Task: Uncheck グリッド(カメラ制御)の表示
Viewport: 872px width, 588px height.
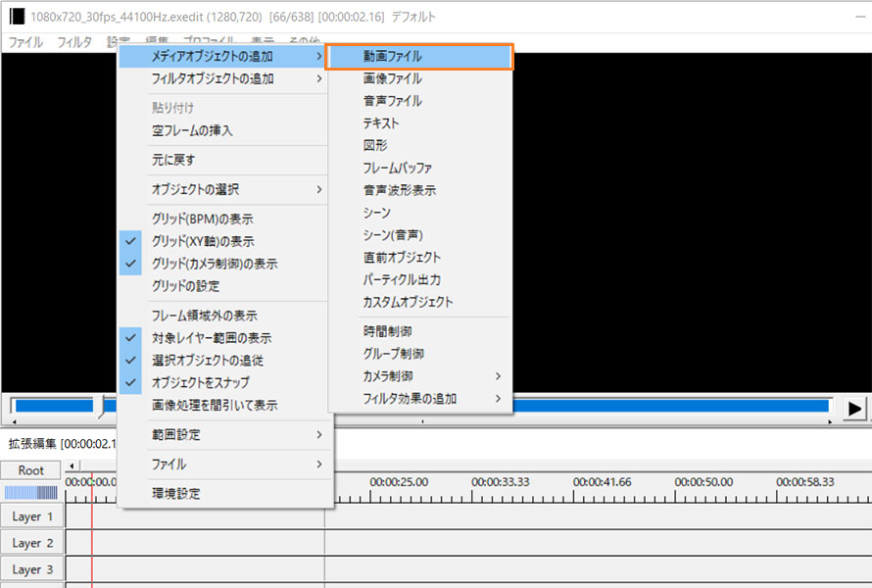Action: [x=222, y=263]
